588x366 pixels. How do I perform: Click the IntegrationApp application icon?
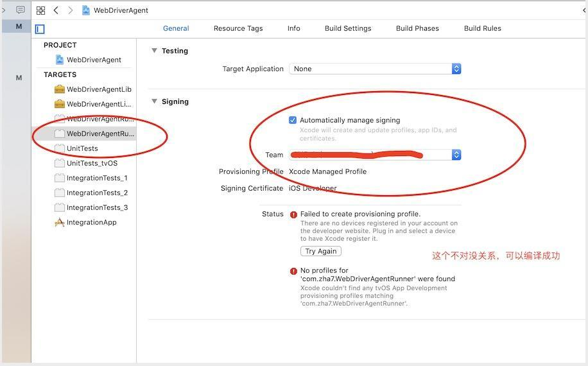[59, 222]
